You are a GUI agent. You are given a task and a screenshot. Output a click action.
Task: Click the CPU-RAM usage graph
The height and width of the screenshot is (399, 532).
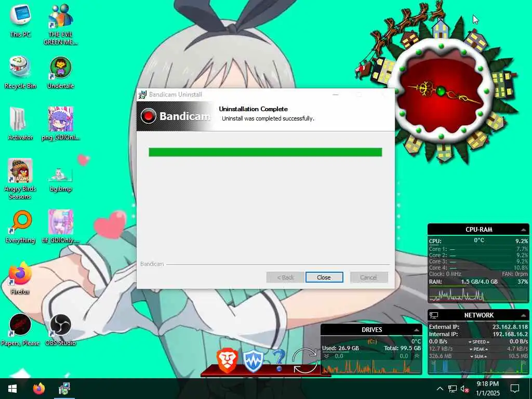[478, 294]
